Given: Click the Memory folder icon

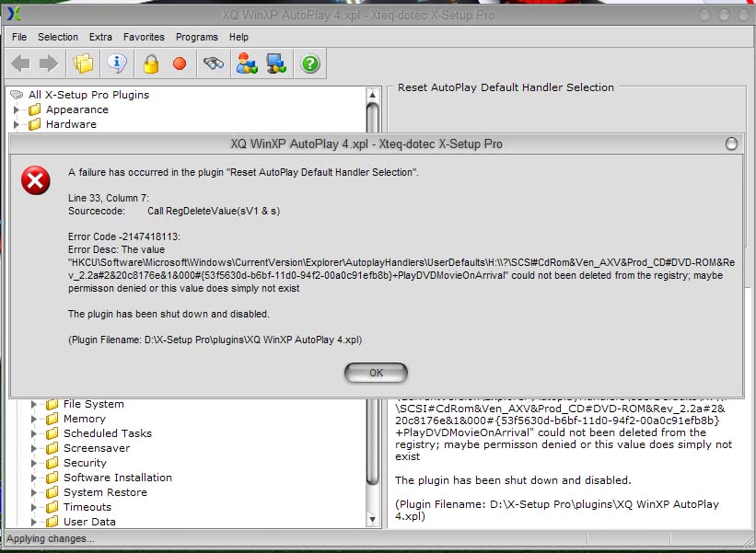Looking at the screenshot, I should (52, 419).
